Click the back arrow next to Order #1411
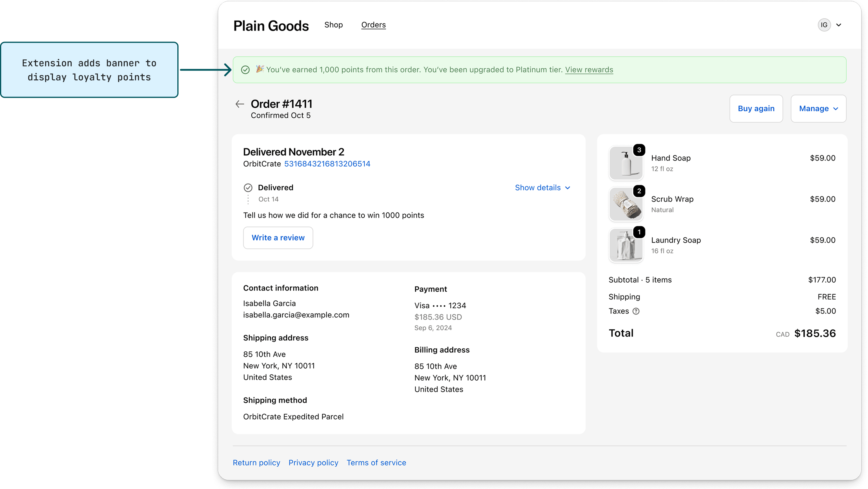 [x=240, y=104]
